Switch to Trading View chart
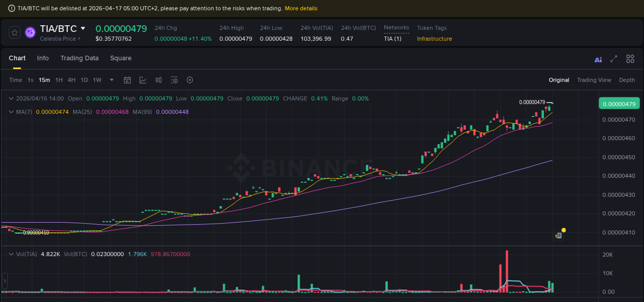 click(x=594, y=80)
